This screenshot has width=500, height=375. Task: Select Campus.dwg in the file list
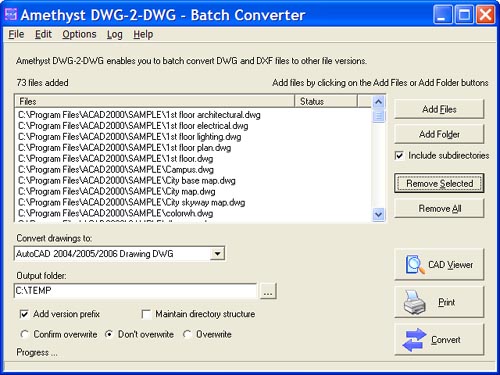click(116, 170)
